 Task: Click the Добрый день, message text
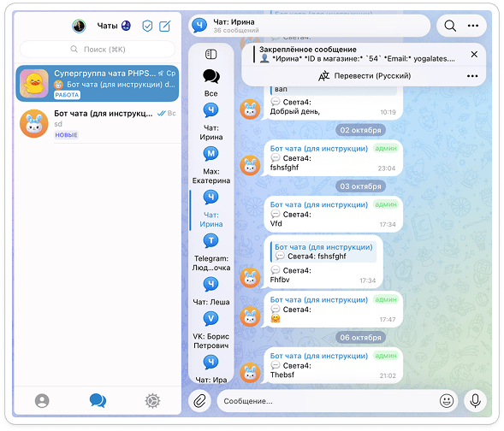[x=294, y=111]
